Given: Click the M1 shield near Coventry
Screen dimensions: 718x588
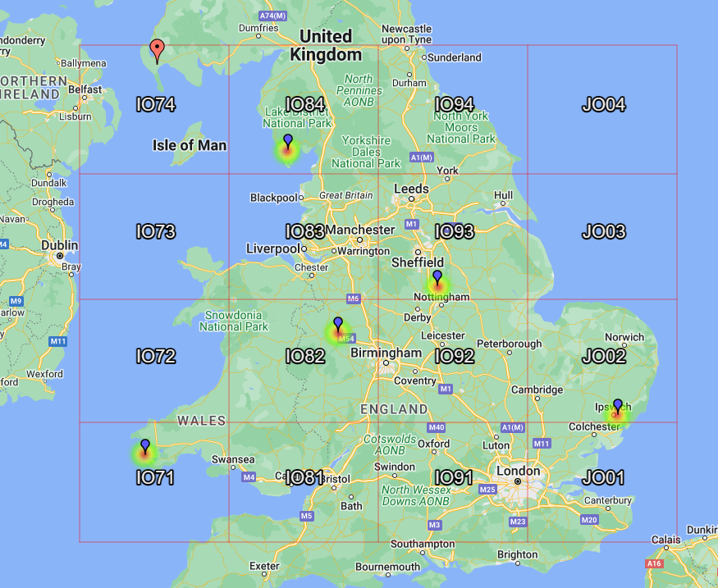Looking at the screenshot, I should [446, 389].
